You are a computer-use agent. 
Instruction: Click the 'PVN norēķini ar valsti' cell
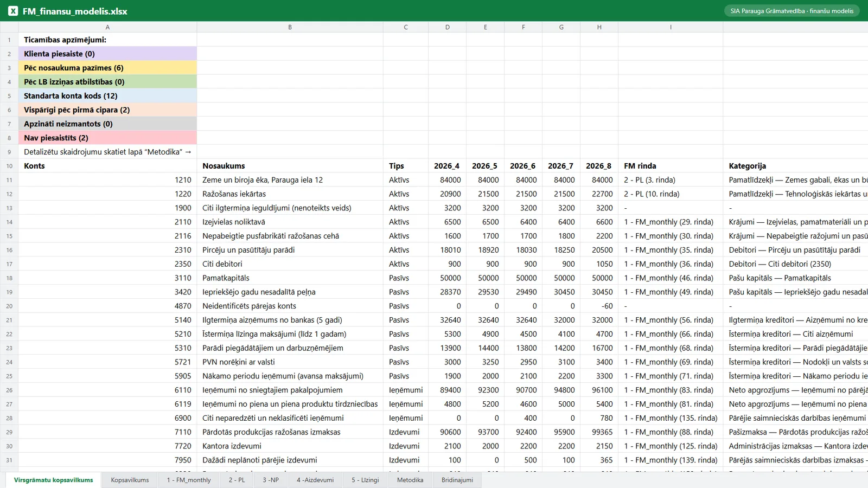click(x=290, y=362)
